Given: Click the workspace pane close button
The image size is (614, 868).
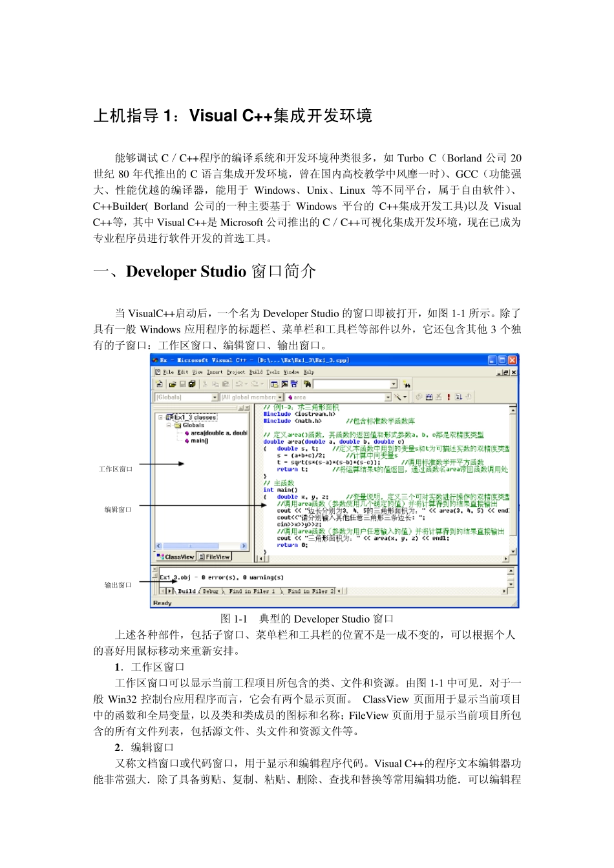Looking at the screenshot, I should [246, 408].
